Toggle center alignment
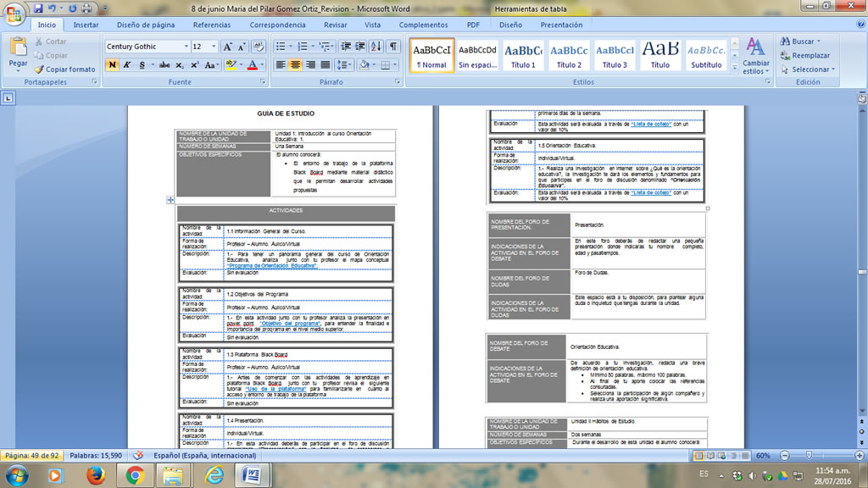The width and height of the screenshot is (868, 488). [x=296, y=65]
